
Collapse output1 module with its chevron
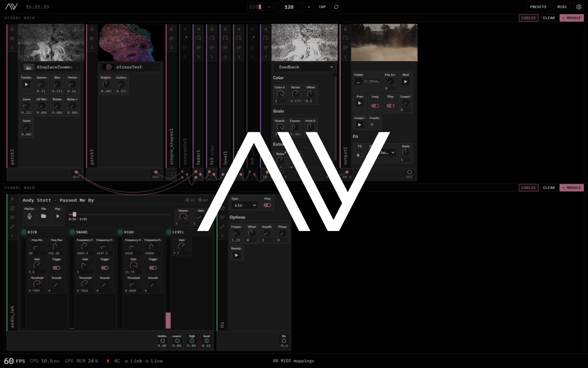click(x=345, y=57)
